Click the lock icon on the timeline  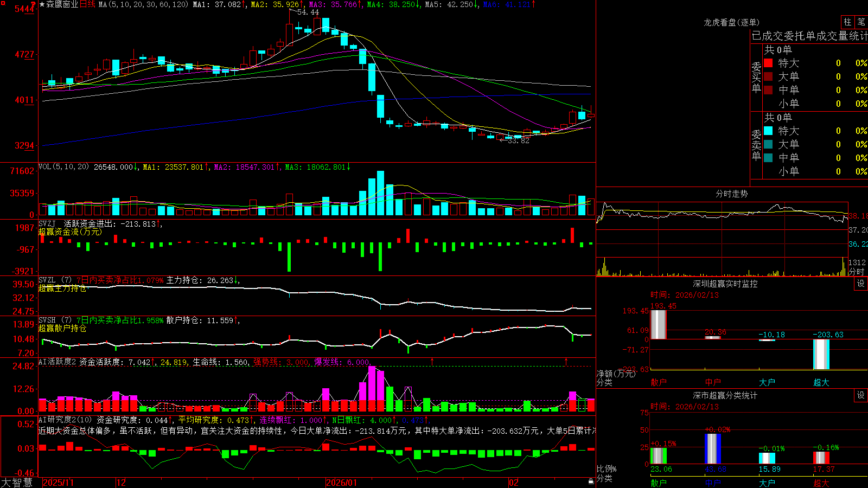point(591,481)
